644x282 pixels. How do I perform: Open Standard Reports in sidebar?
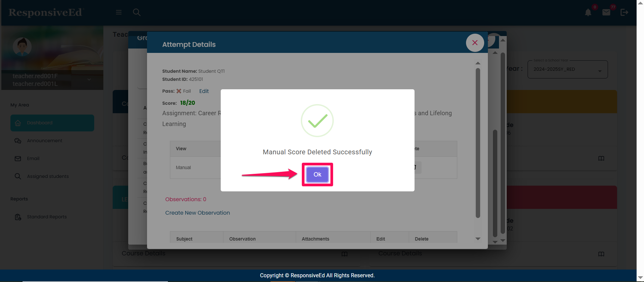pyautogui.click(x=47, y=217)
